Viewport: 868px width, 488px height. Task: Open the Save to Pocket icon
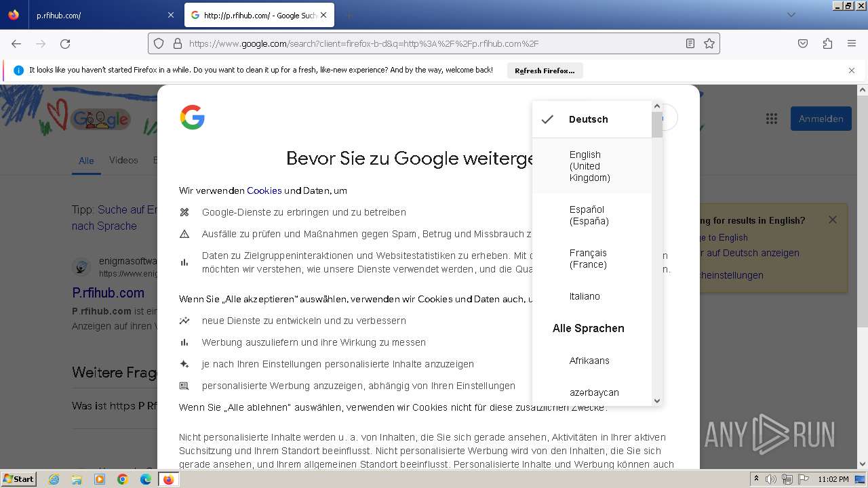(x=803, y=43)
